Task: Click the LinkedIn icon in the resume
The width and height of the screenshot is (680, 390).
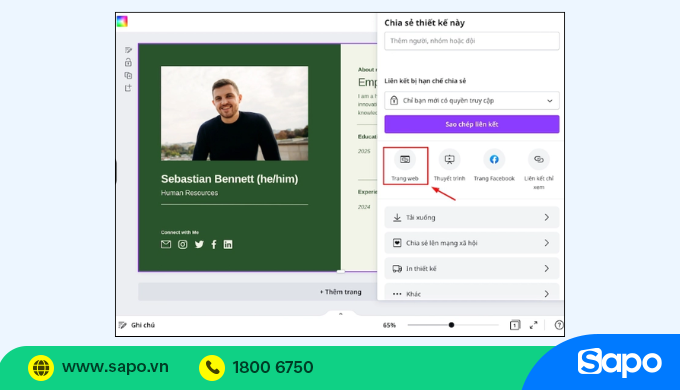Action: (228, 245)
